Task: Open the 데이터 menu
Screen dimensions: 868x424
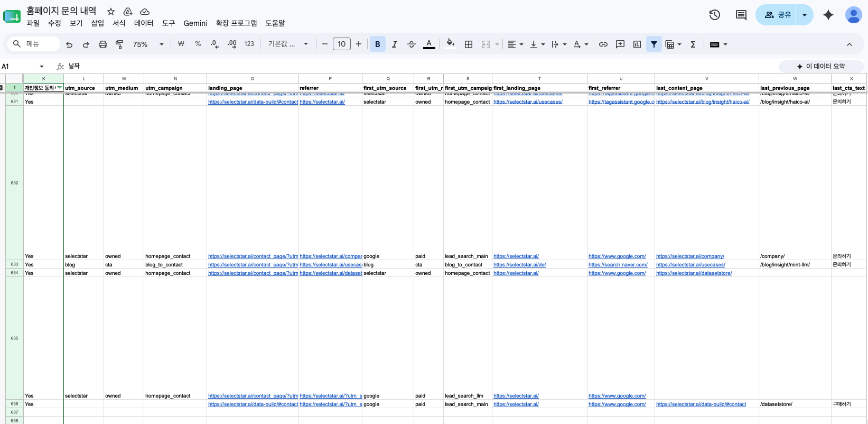Action: (x=144, y=23)
